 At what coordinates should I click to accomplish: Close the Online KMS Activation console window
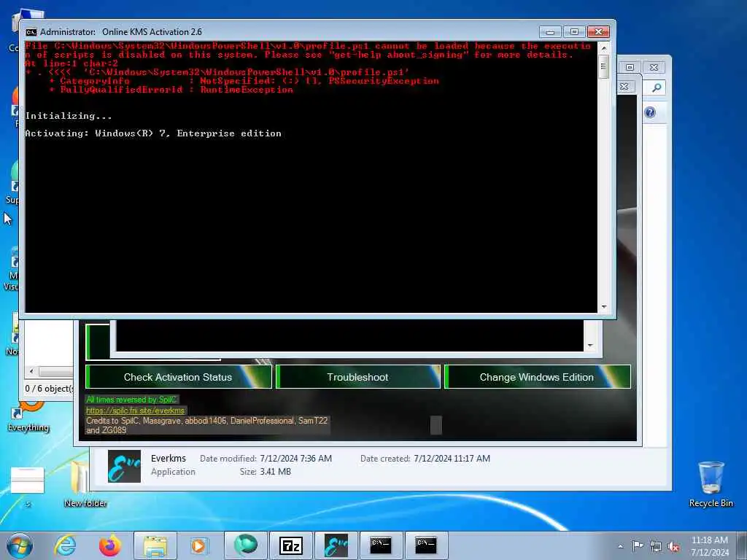click(x=598, y=32)
